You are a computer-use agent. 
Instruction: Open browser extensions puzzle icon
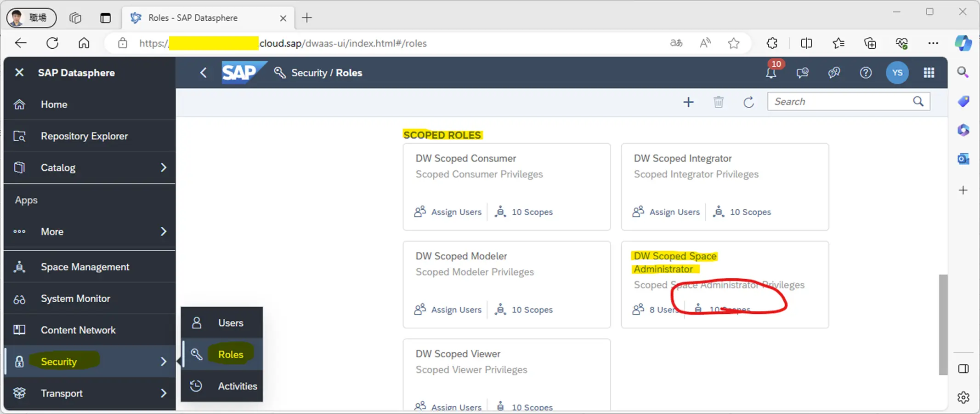(x=772, y=43)
